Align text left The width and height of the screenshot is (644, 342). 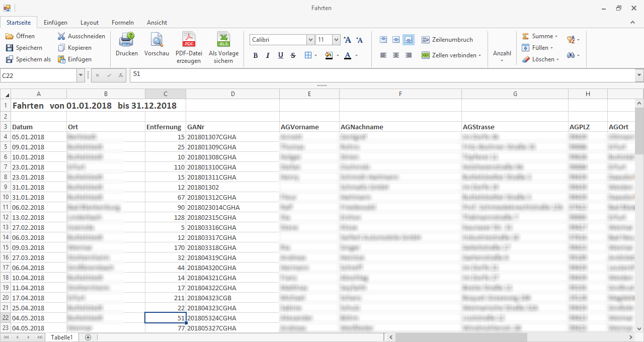coord(383,55)
